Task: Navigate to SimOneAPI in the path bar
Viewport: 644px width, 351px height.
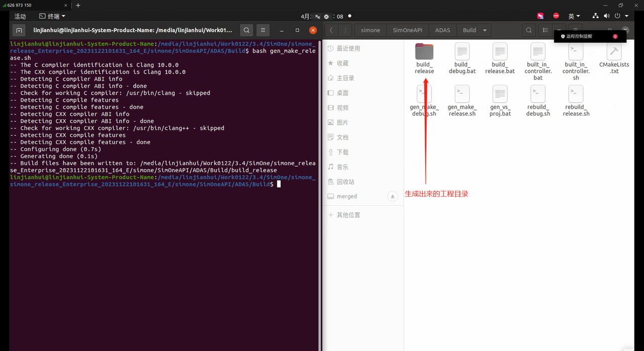Action: [x=407, y=30]
